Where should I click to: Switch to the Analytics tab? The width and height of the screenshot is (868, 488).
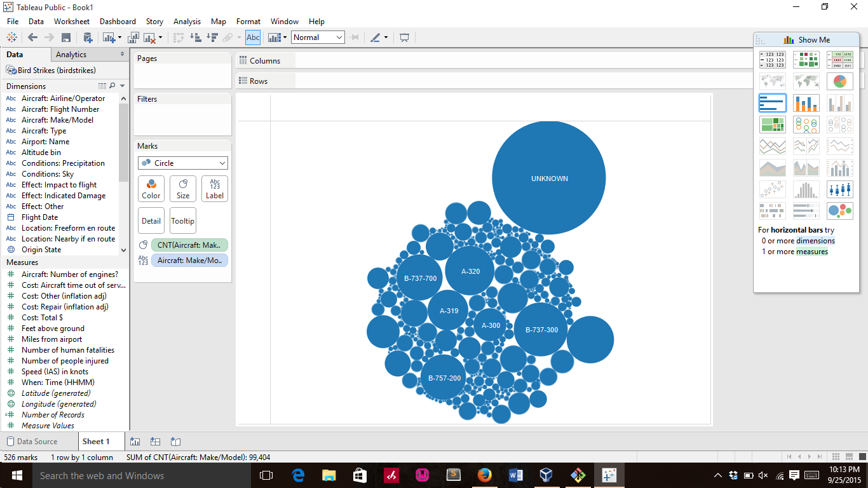click(71, 55)
